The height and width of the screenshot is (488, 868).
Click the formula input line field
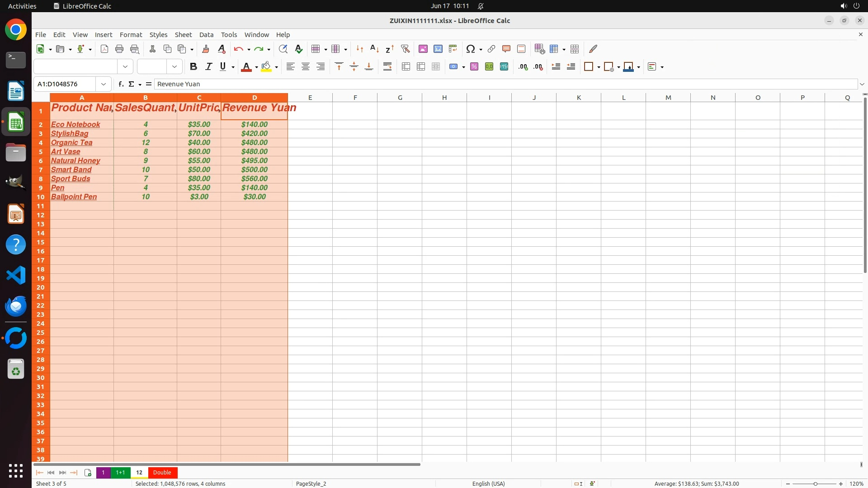tap(497, 84)
